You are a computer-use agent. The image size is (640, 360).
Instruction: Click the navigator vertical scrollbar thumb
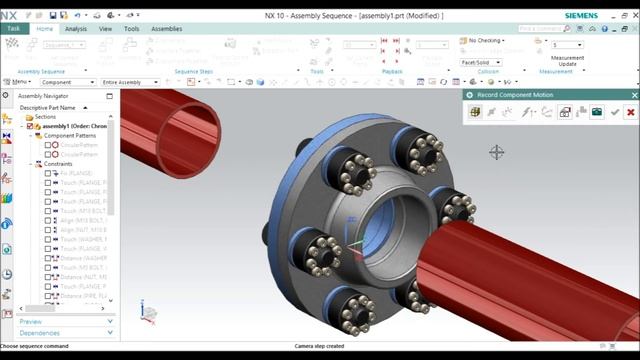pyautogui.click(x=111, y=167)
